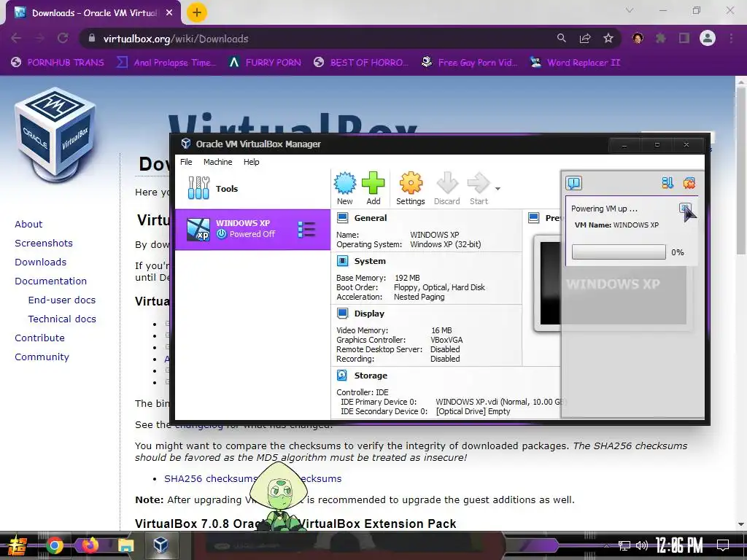Click the Powering VM up progress bar
Viewport: 747px width, 560px height.
[x=619, y=252]
